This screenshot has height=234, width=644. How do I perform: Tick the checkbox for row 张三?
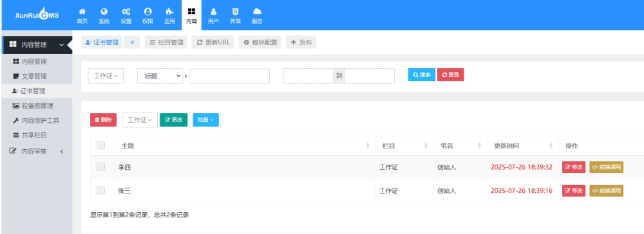point(100,190)
